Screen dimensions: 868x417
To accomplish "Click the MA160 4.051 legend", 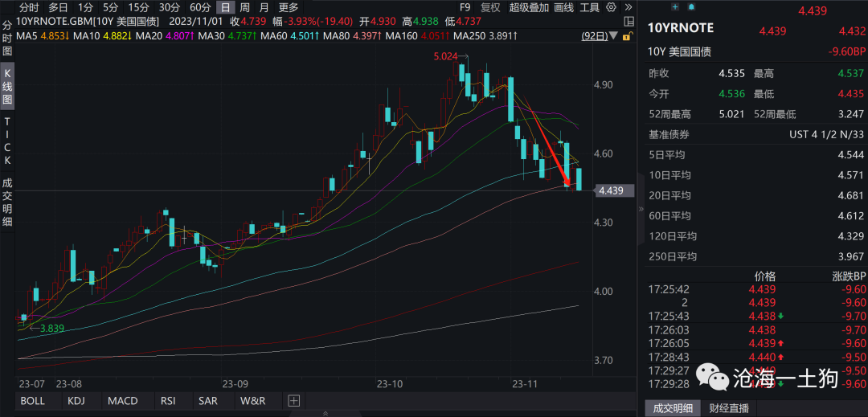I will (x=419, y=36).
